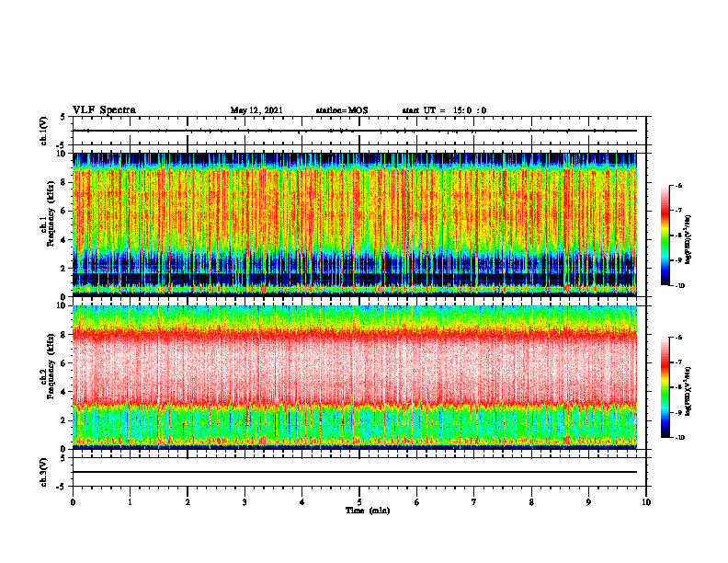Click inside the ch.2 spectrogram panel
The height and width of the screenshot is (563, 728).
click(x=355, y=377)
